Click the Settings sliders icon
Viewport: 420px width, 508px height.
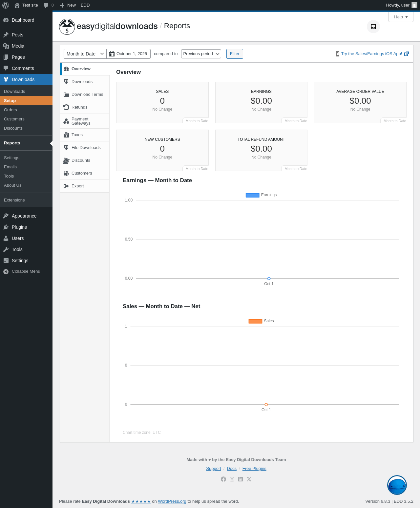[x=6, y=261]
